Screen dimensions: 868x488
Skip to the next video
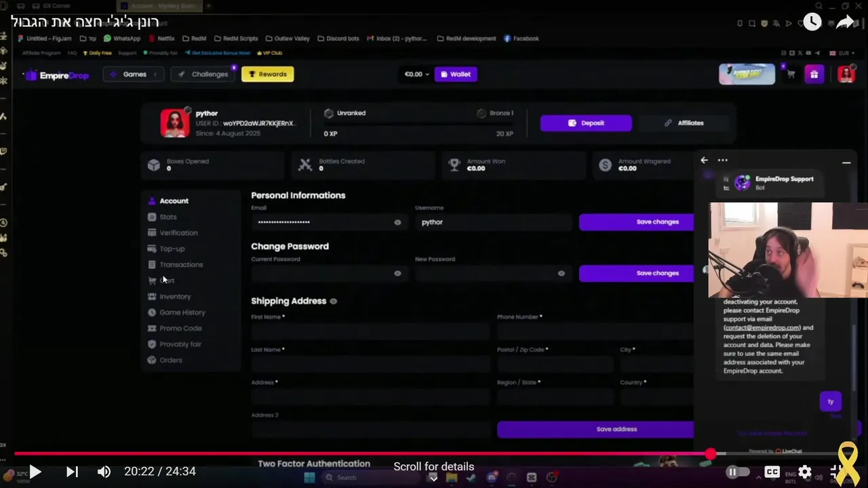(72, 472)
